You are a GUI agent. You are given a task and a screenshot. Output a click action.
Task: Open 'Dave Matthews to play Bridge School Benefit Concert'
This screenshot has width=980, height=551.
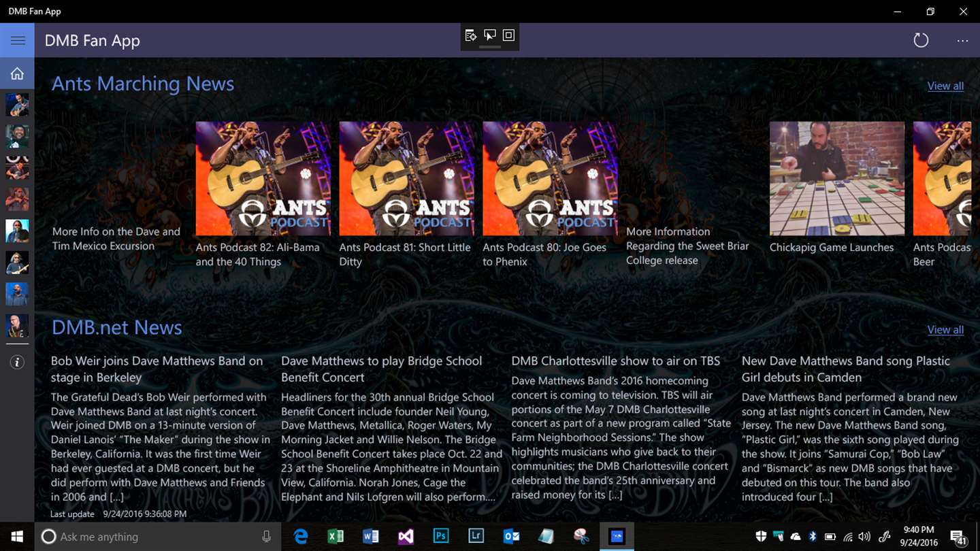381,369
